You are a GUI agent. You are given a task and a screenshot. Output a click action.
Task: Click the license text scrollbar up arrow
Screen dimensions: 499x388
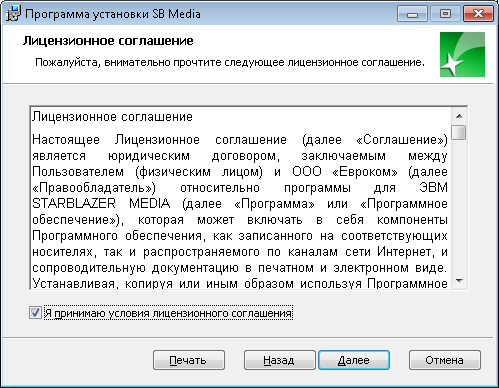click(459, 116)
